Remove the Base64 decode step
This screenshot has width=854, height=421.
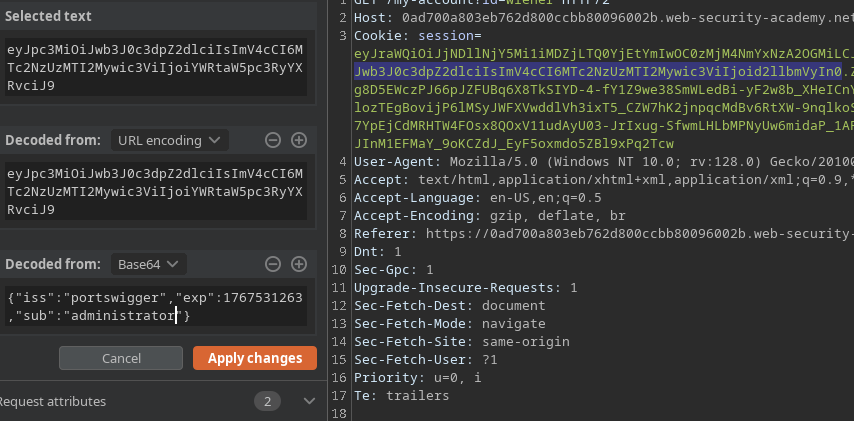click(x=273, y=264)
